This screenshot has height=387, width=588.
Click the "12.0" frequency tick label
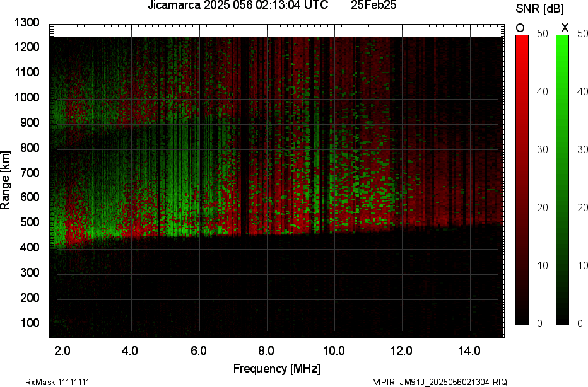pos(401,351)
